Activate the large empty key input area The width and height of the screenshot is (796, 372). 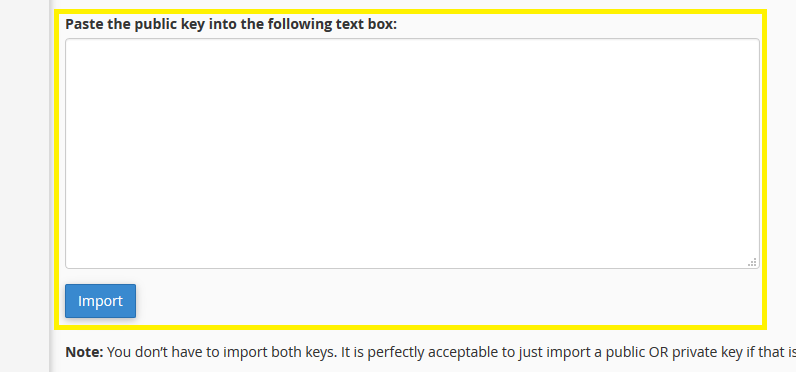(412, 153)
